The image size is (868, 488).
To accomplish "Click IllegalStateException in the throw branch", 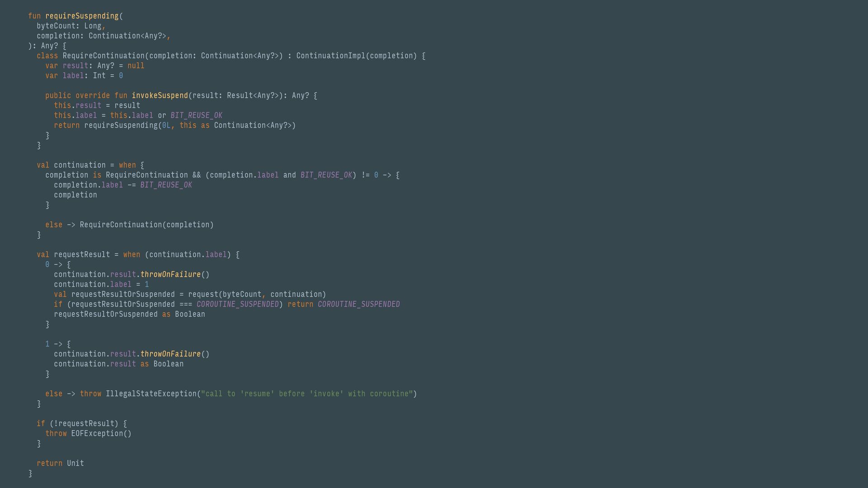I will pos(151,394).
